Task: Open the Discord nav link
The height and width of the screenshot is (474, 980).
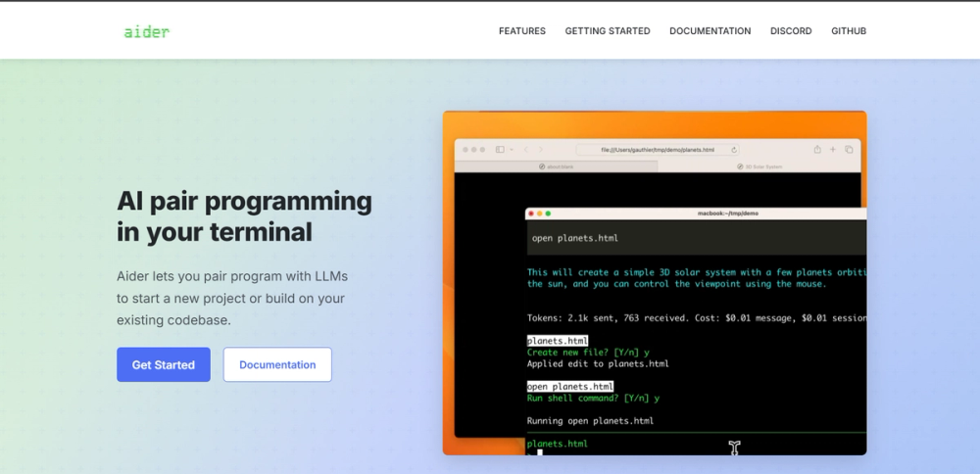Action: (x=791, y=31)
